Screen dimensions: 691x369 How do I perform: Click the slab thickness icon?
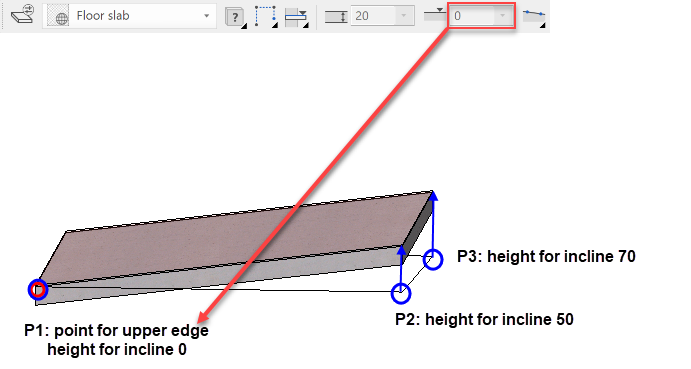click(336, 17)
